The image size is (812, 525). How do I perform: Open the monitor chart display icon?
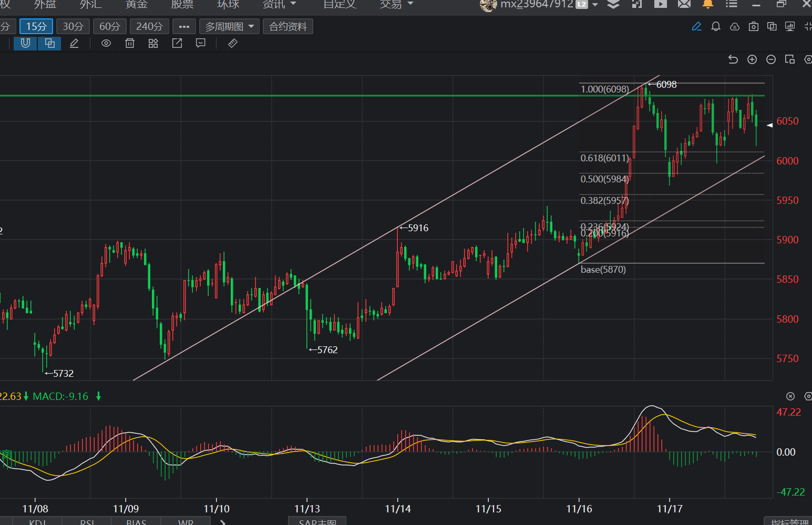coord(790,26)
